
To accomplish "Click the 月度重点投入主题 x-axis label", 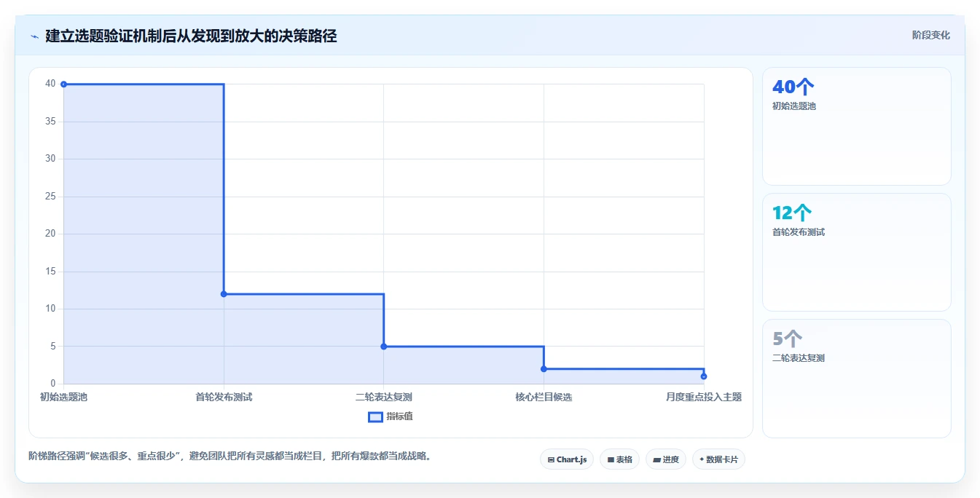I will (x=704, y=398).
